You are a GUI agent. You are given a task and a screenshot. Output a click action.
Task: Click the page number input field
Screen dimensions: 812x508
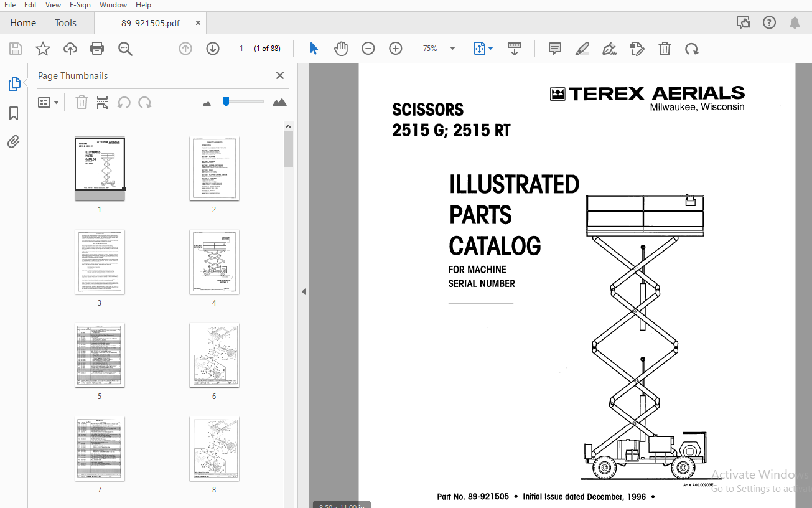click(241, 49)
